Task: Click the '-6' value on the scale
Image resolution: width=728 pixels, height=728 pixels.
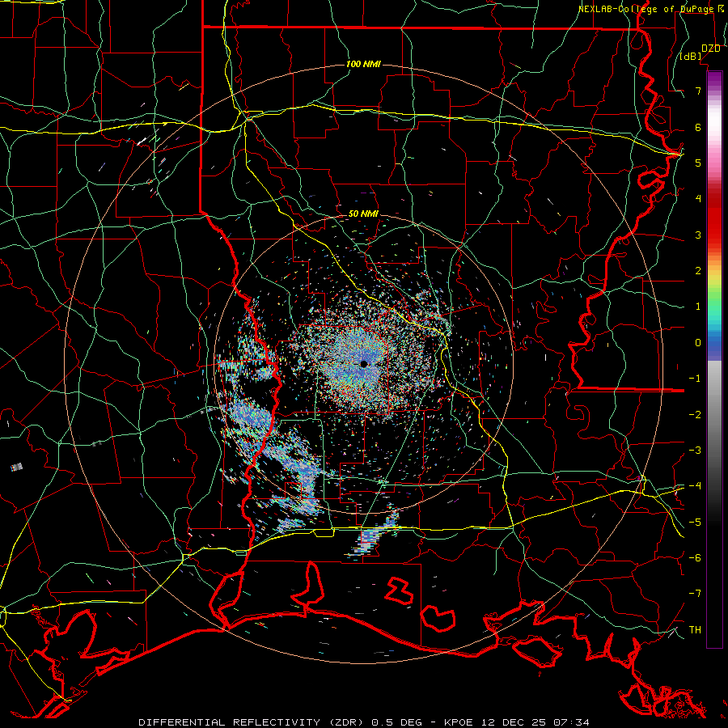Action: (x=695, y=558)
